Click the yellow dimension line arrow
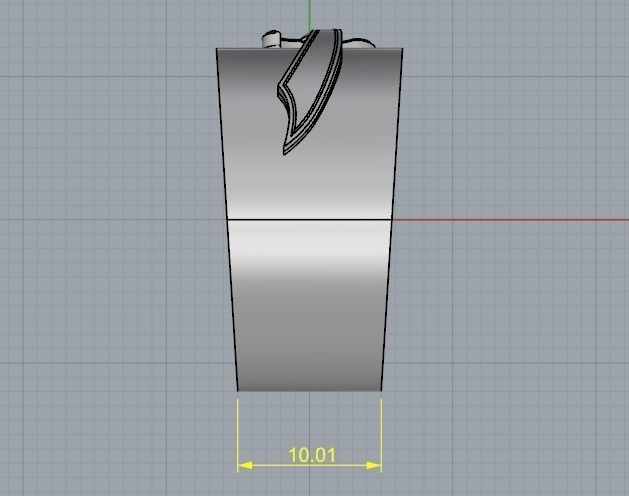The width and height of the screenshot is (629, 496). [309, 466]
